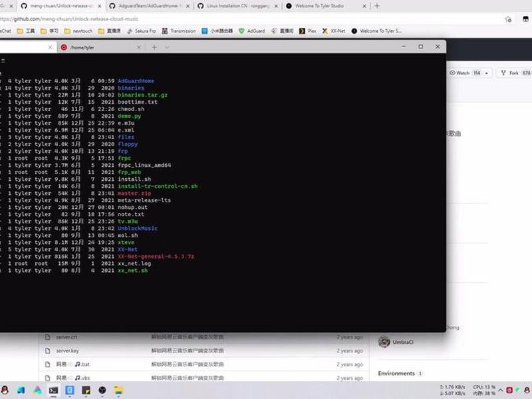Close the meng-chuan/Unlock-netease browser tab
Viewport: 532px width, 399px height.
99,6
